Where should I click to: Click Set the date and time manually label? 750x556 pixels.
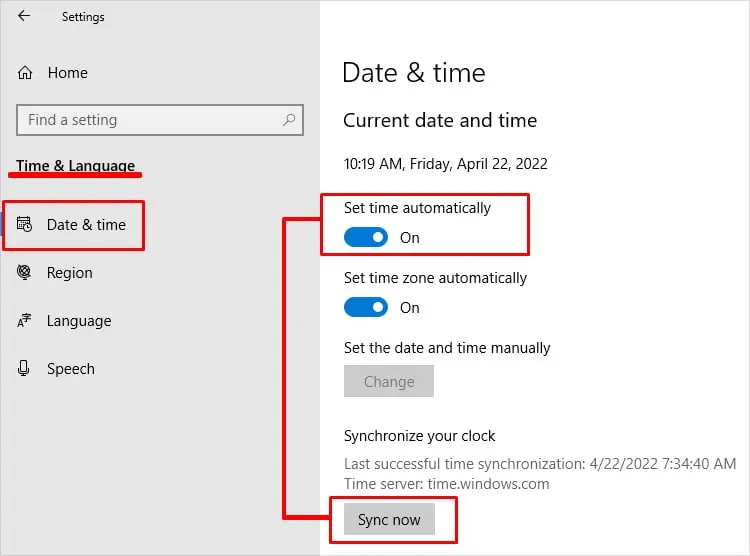coord(447,348)
